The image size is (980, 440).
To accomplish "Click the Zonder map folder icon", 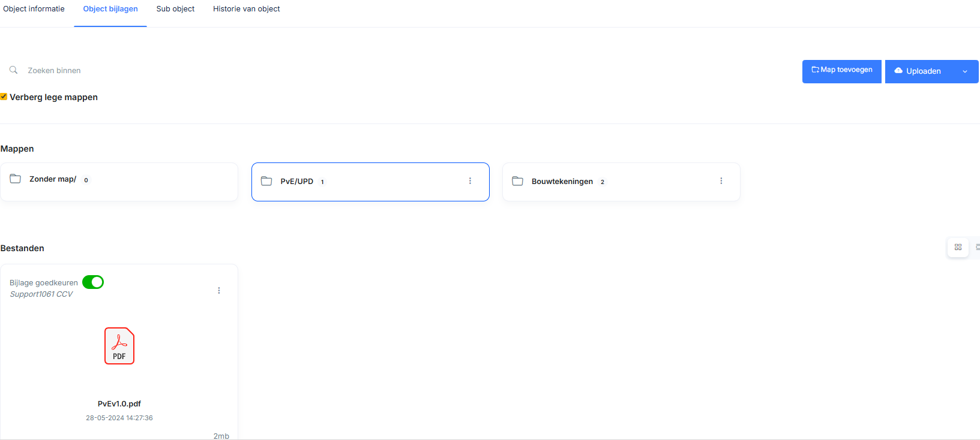I will pyautogui.click(x=16, y=179).
